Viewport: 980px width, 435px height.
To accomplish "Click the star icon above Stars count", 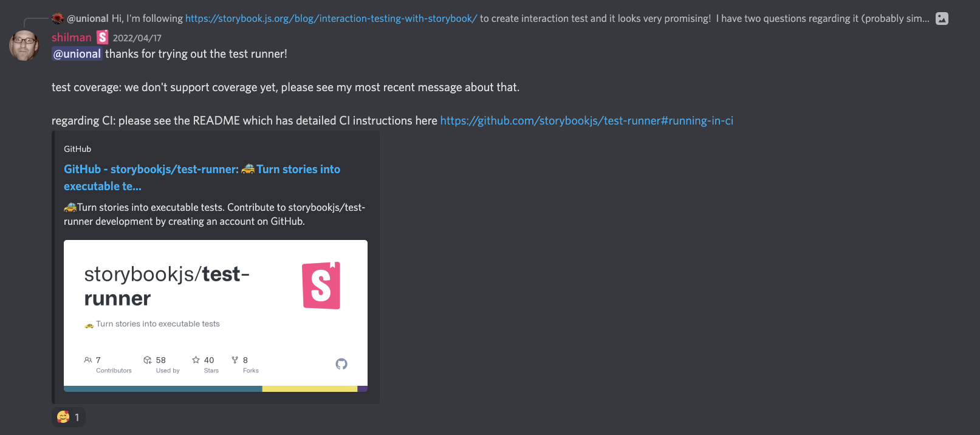I will pos(196,360).
